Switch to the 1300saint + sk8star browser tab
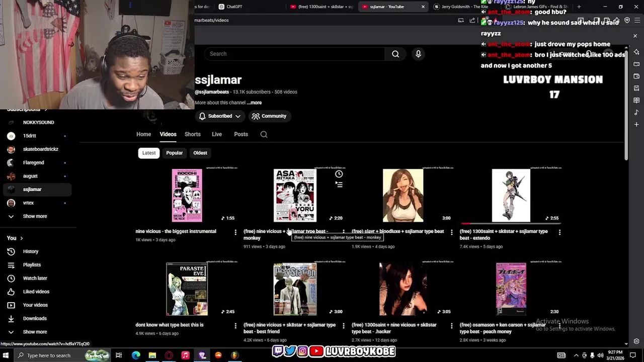The height and width of the screenshot is (362, 644). click(x=322, y=7)
